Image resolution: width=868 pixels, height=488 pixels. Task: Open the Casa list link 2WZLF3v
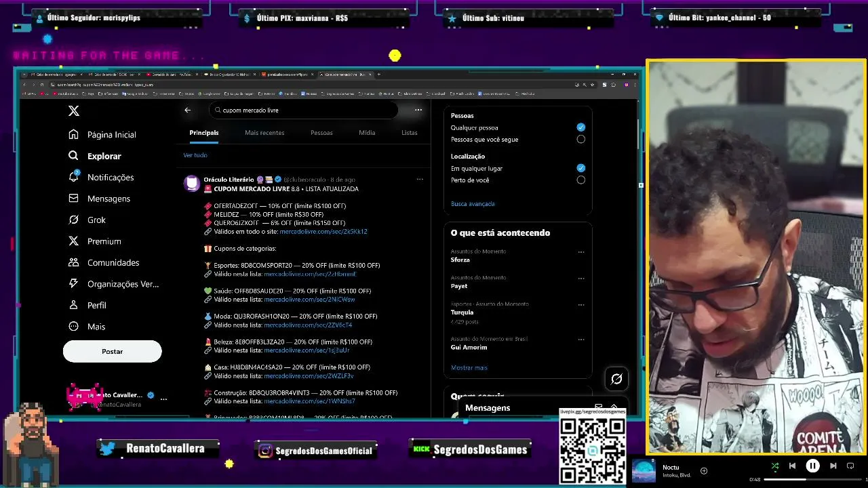click(309, 375)
